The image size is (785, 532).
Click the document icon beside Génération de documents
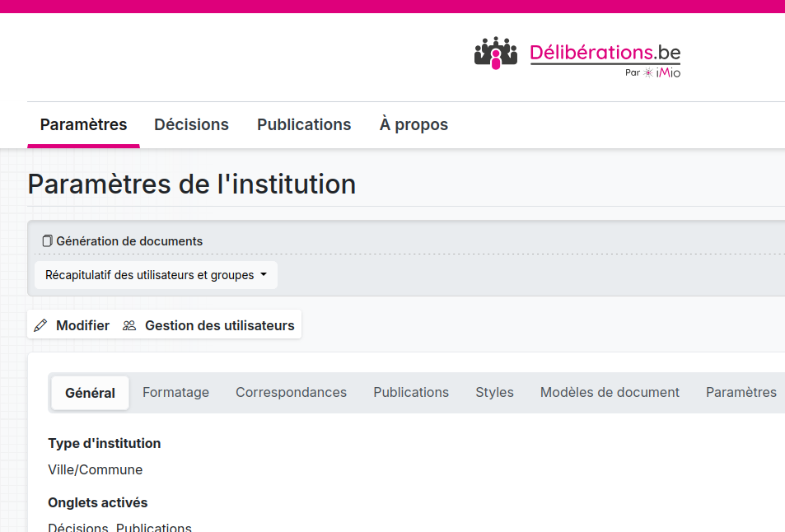point(47,241)
